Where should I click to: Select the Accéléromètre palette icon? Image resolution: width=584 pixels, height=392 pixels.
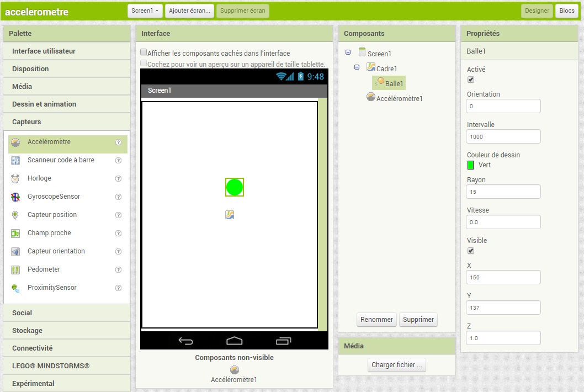click(15, 142)
